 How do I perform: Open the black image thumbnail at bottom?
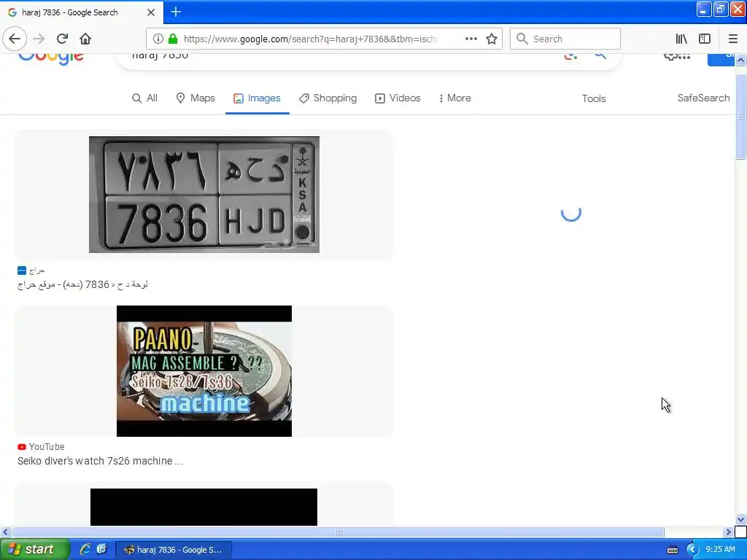pyautogui.click(x=204, y=507)
